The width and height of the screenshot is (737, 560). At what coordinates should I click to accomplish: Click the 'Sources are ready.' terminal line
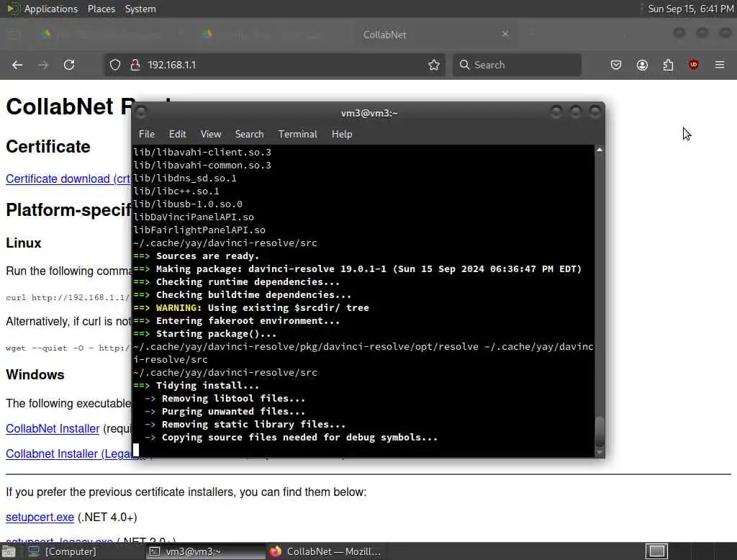click(208, 256)
